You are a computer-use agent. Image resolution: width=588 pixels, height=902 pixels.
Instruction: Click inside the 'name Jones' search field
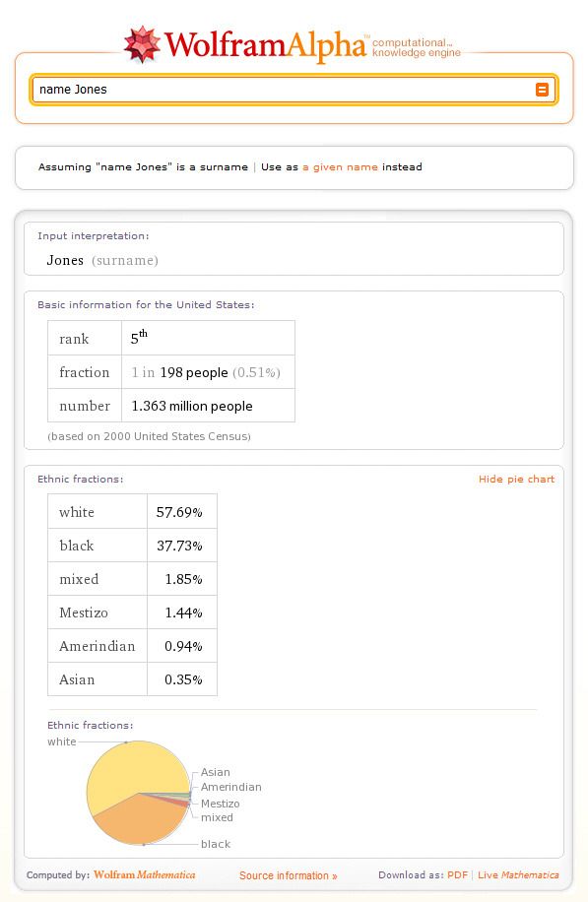tap(282, 90)
